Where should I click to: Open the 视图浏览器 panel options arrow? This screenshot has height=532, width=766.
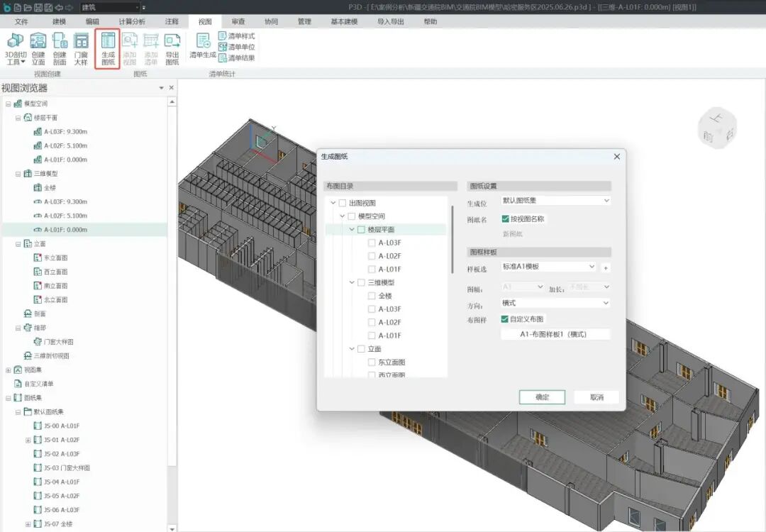click(x=161, y=88)
